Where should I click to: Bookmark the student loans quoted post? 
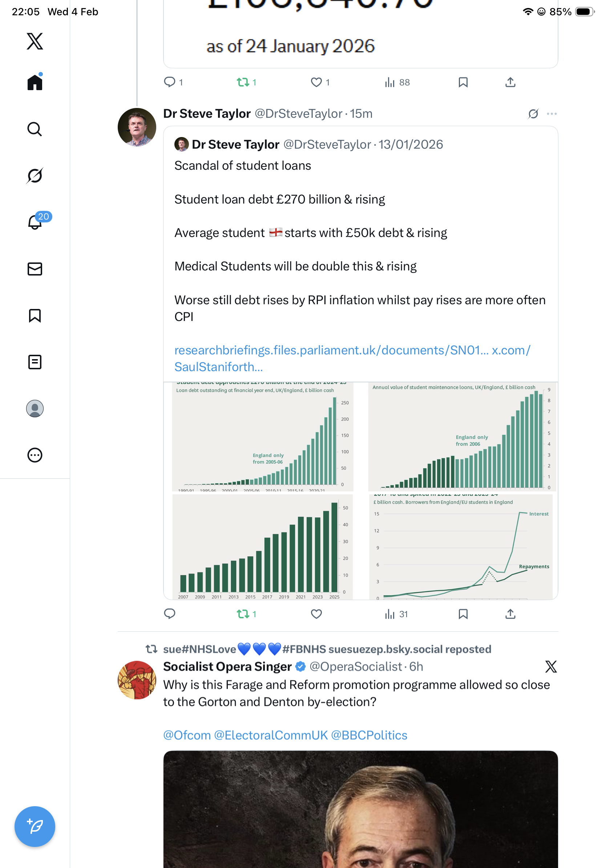coord(463,614)
